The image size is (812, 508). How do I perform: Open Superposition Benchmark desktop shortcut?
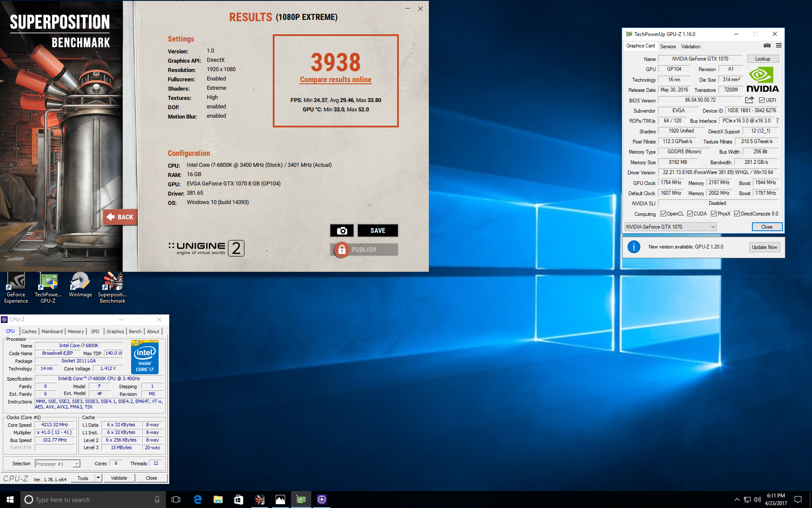pyautogui.click(x=112, y=288)
